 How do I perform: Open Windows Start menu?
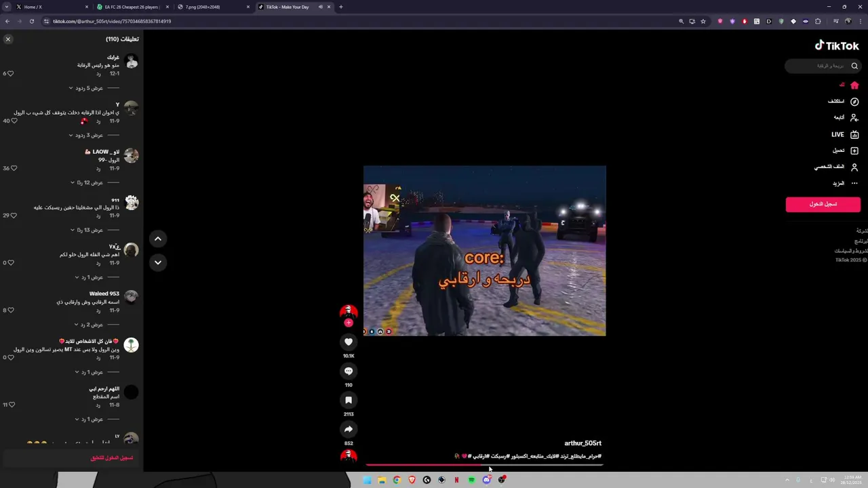pos(367,480)
